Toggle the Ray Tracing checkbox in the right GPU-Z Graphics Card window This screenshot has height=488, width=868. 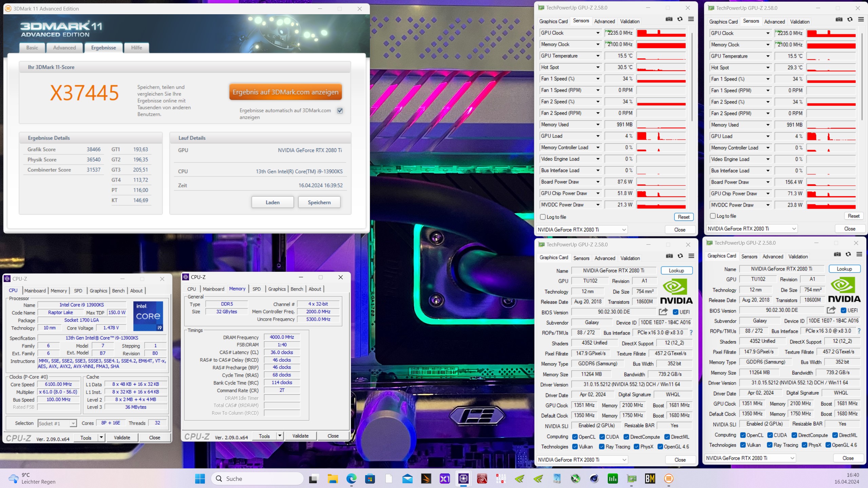[x=770, y=445]
